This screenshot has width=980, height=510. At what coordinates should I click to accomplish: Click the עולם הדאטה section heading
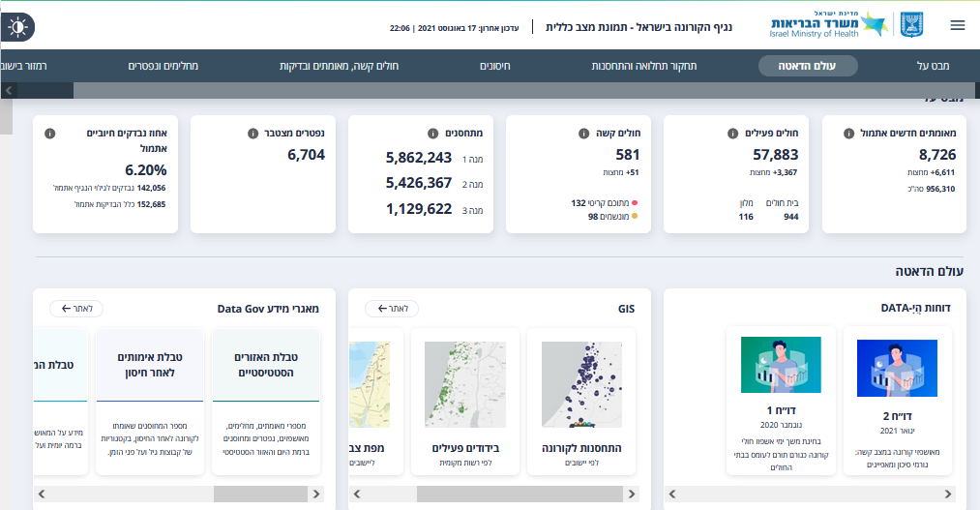tap(930, 271)
